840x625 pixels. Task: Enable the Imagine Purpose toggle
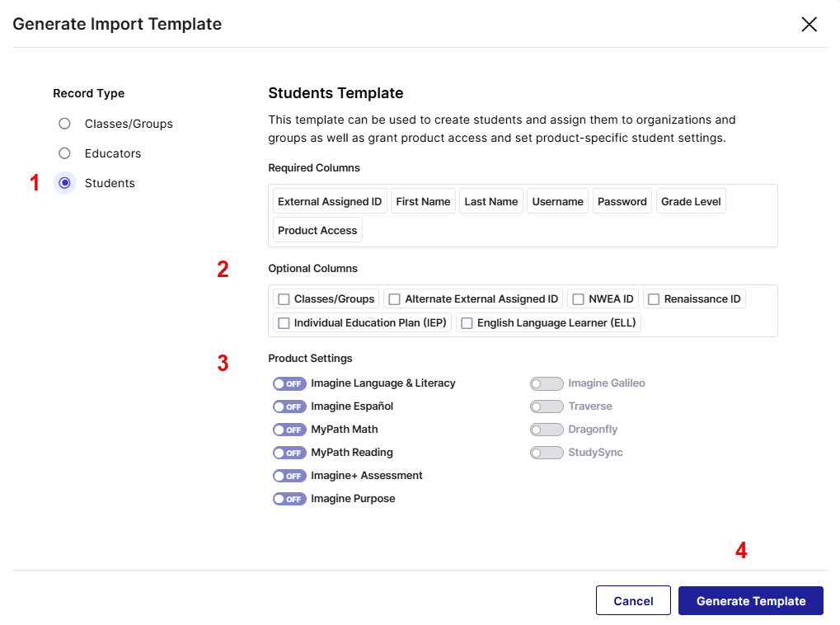pyautogui.click(x=289, y=499)
